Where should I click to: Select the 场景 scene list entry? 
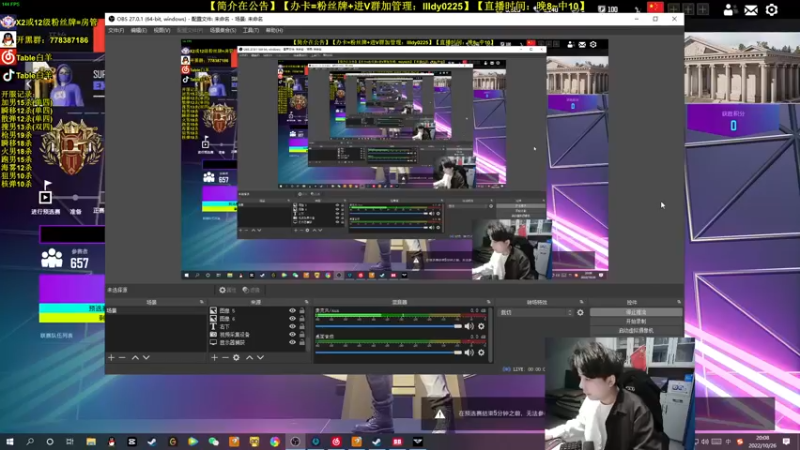(156, 311)
